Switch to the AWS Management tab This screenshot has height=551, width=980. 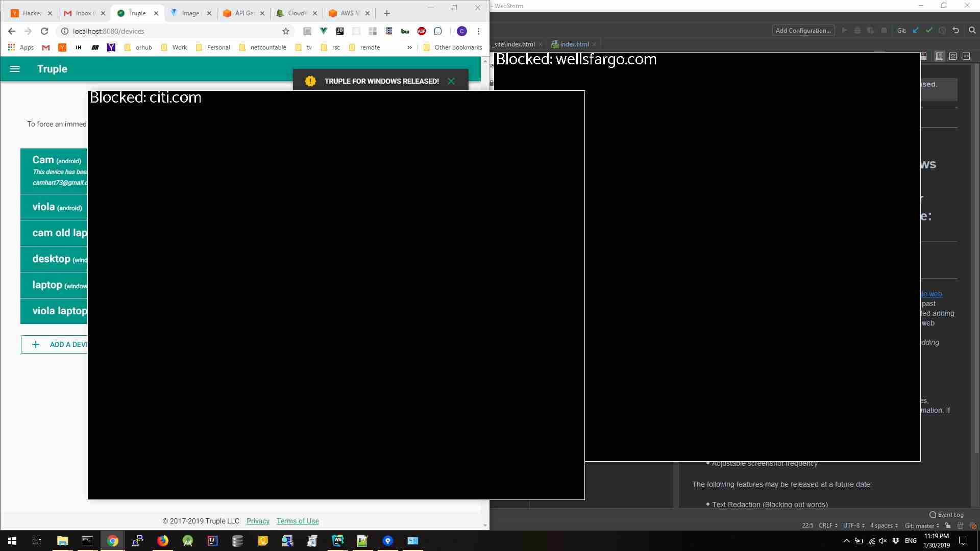click(350, 13)
